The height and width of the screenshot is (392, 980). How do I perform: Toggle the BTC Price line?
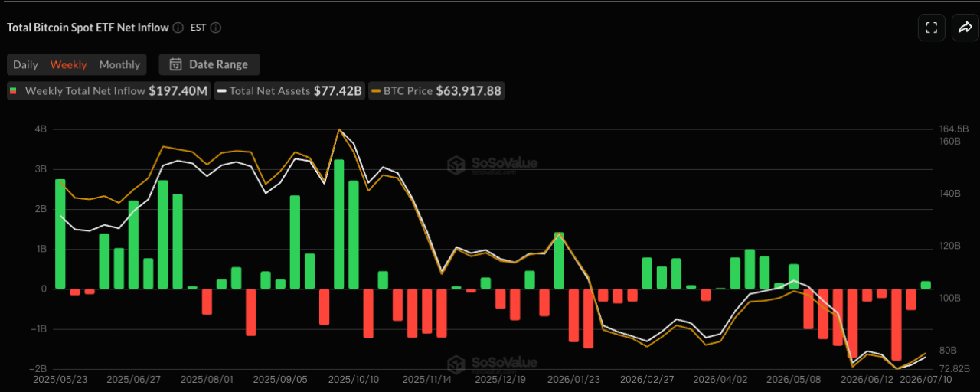(436, 91)
